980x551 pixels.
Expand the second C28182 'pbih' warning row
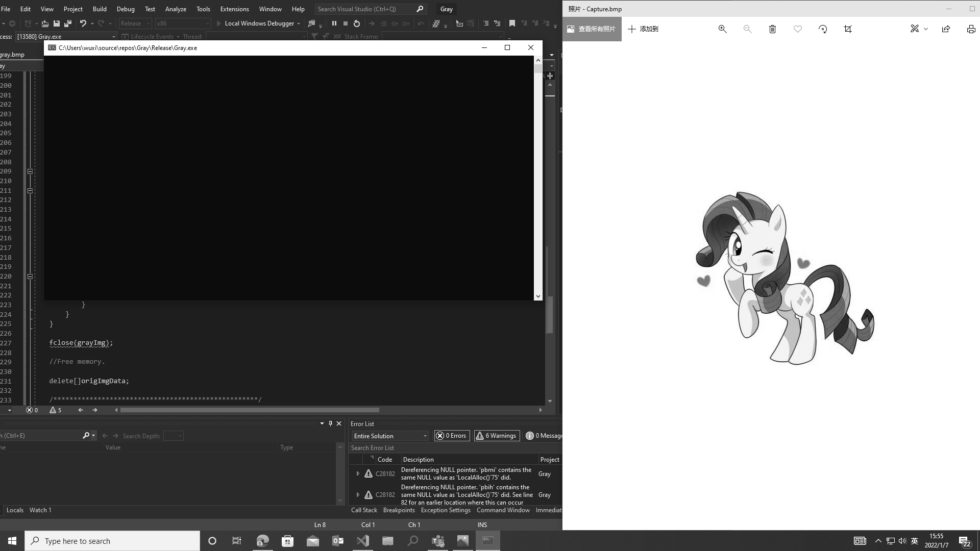[x=358, y=495]
